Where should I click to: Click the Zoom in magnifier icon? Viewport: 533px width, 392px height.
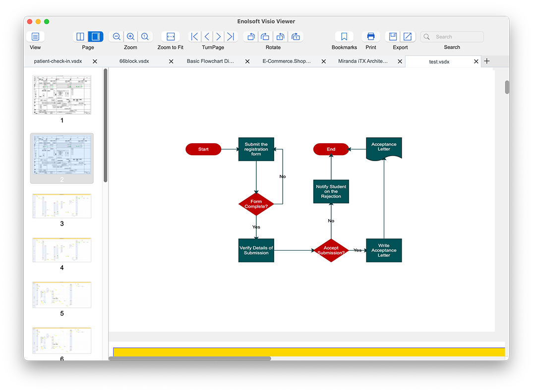[130, 37]
